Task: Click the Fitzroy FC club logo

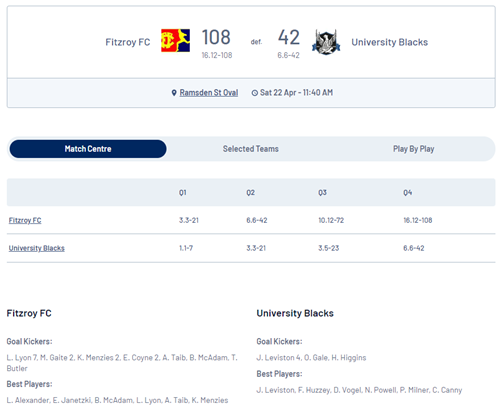Action: coord(175,40)
